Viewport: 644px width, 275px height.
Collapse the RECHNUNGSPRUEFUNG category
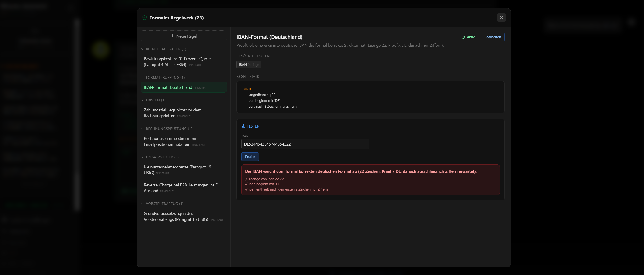click(143, 129)
